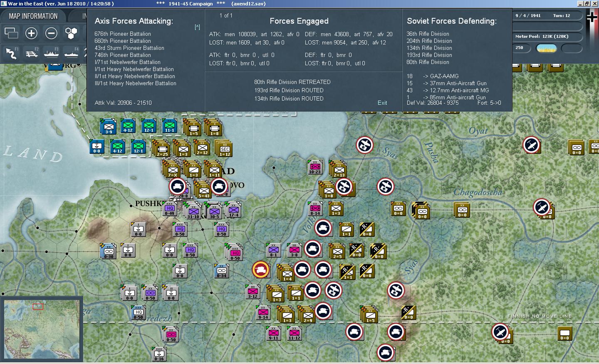599x364 pixels.
Task: Select the Soviet stack labeled 1=4
Action: (x=286, y=273)
